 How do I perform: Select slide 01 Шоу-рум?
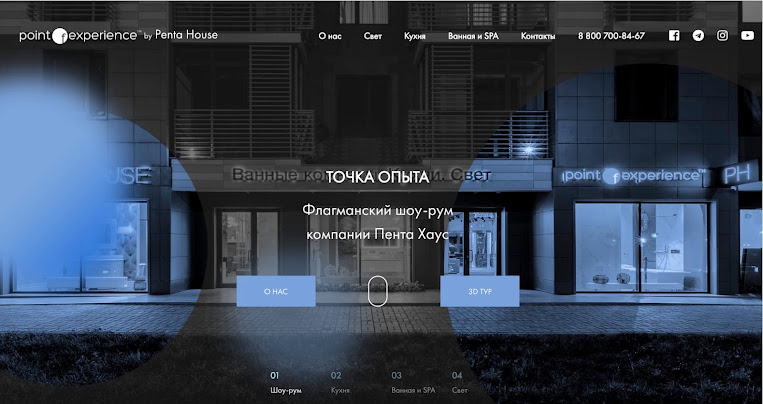pos(286,383)
